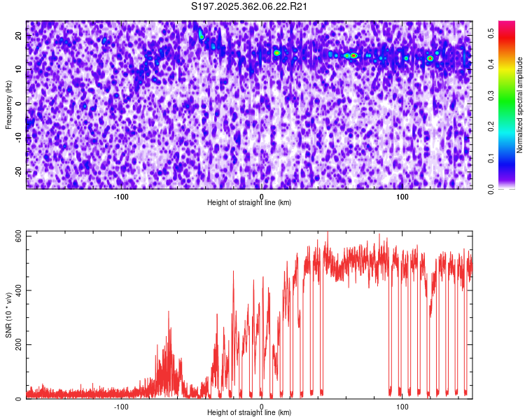Click the SNR plot's "Height of straight line (km)" label
The image size is (525, 420).
coord(249,412)
